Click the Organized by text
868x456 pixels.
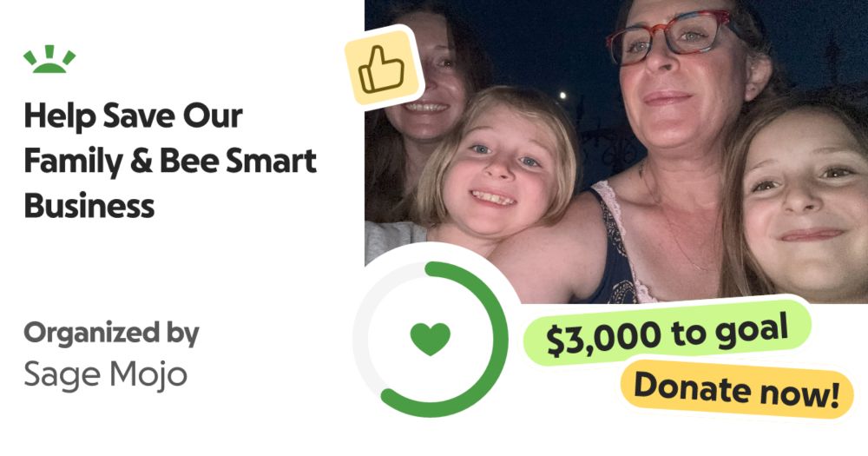point(111,333)
